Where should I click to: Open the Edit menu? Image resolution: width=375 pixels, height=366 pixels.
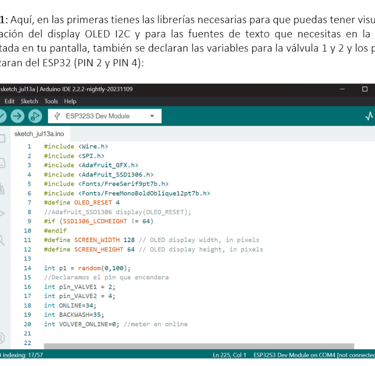coord(9,101)
